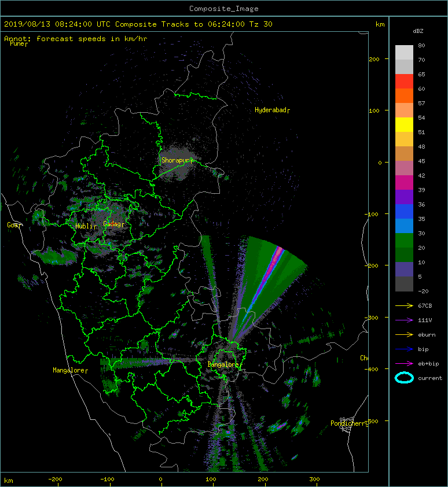Click the 2019/08/13 08:24:00 UTC timestamp
The height and width of the screenshot is (487, 448).
(x=57, y=24)
